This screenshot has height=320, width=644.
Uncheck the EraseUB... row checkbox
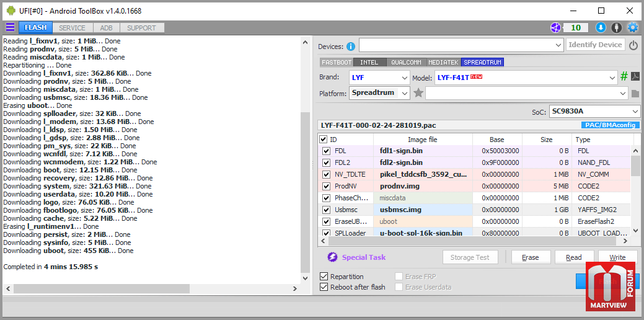pyautogui.click(x=327, y=222)
